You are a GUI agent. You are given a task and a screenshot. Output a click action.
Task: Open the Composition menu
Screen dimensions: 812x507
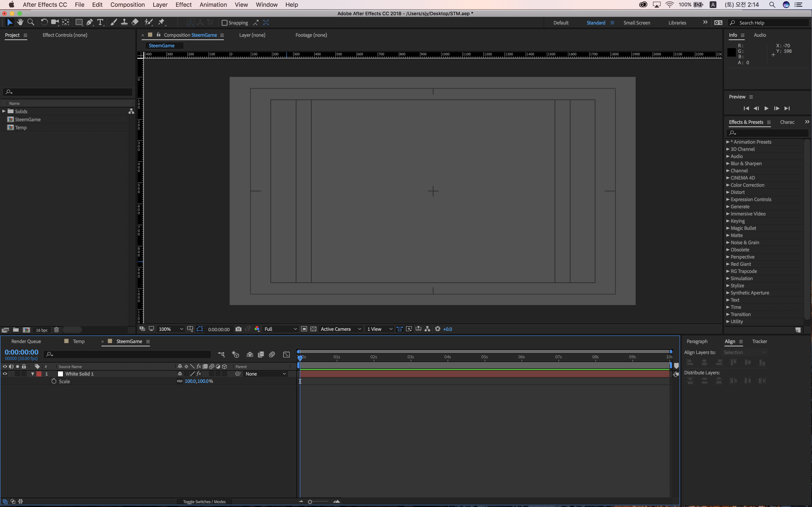pyautogui.click(x=128, y=5)
